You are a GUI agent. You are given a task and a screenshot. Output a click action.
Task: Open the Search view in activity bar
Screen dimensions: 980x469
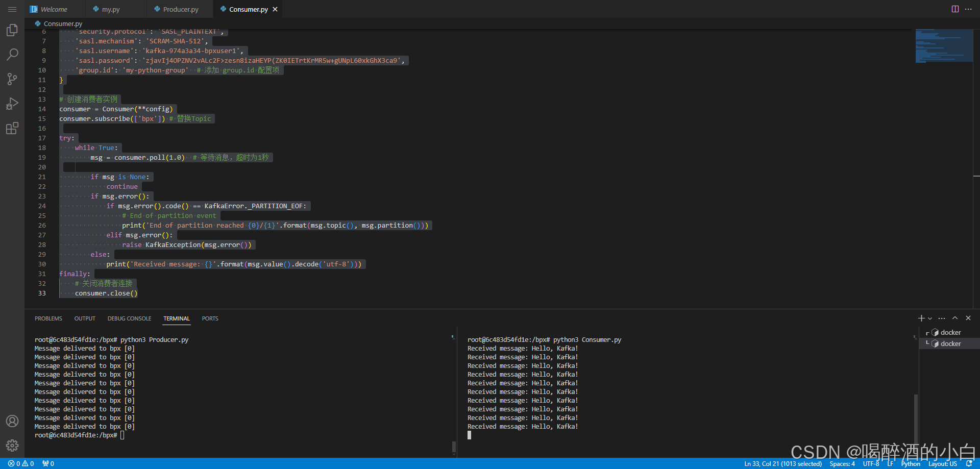(12, 54)
